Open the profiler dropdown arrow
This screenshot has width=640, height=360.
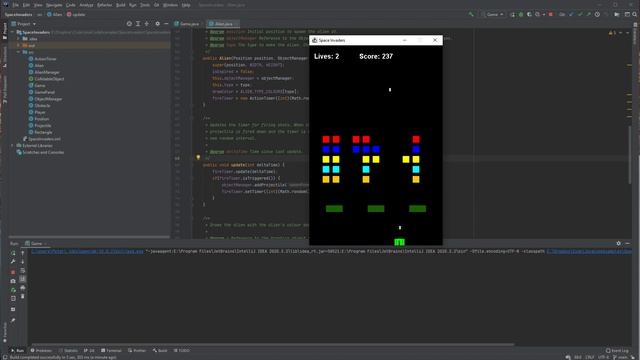[x=544, y=15]
